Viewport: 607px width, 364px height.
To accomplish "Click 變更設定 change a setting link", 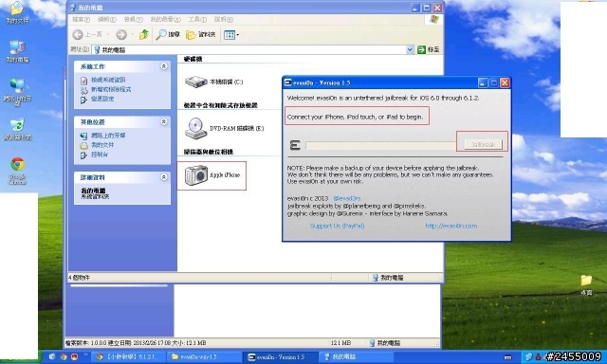I will (102, 99).
